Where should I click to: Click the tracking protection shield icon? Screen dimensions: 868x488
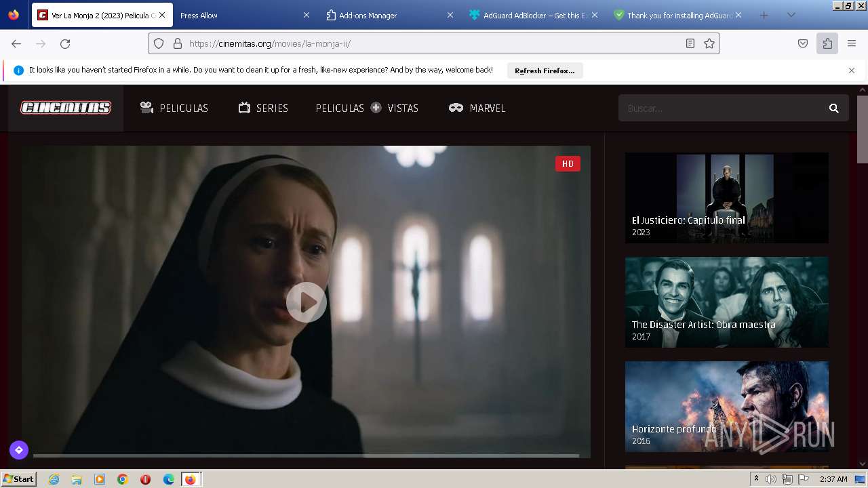pyautogui.click(x=159, y=43)
